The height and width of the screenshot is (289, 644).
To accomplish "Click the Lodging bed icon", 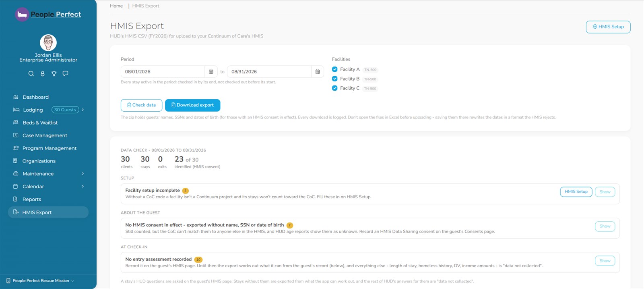I will [16, 110].
